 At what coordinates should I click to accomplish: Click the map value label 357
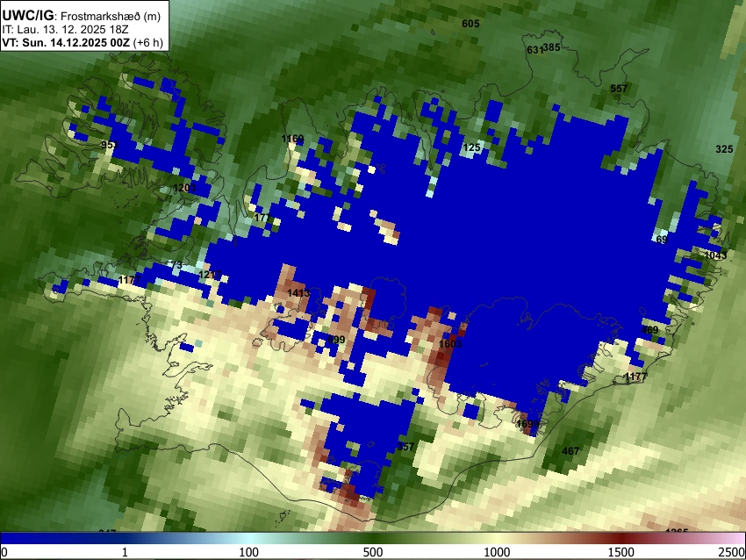[405, 446]
